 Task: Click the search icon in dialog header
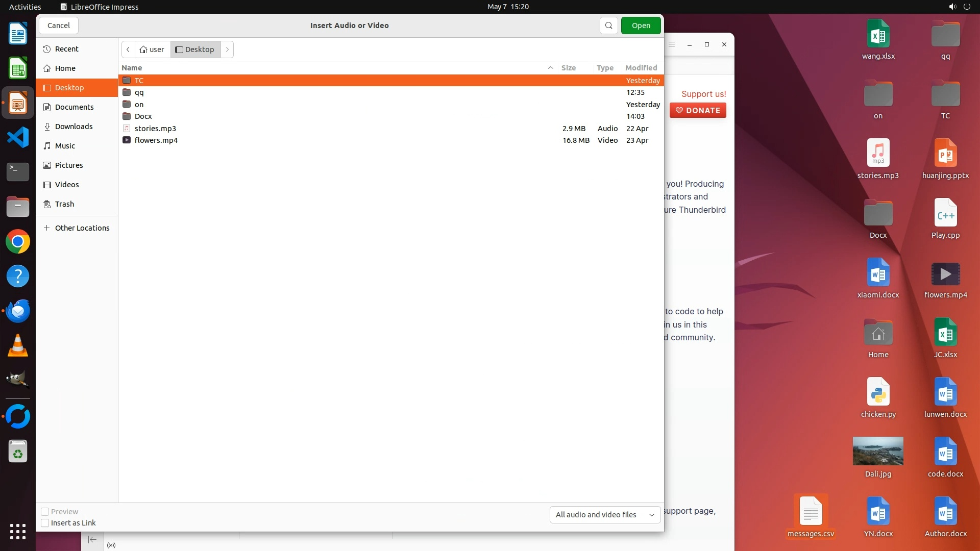608,26
